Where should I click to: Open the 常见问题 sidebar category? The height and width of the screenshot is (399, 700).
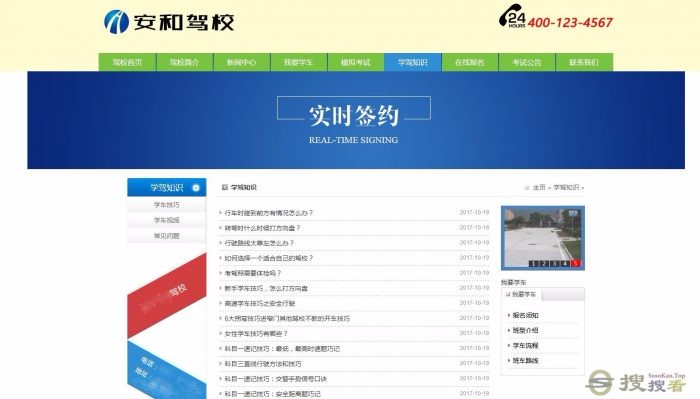click(167, 236)
